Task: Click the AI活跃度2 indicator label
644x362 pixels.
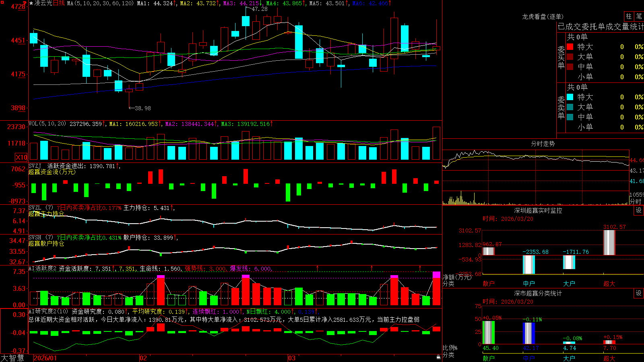Action: [43, 269]
